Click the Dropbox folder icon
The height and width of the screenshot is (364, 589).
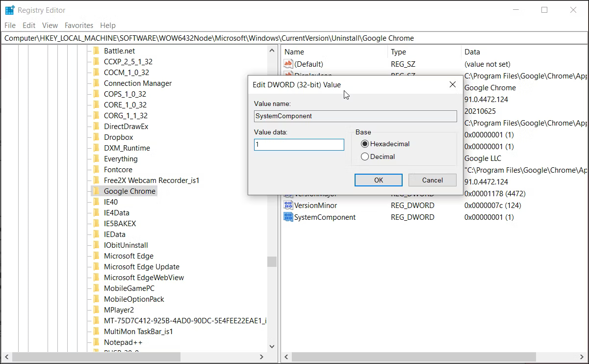click(96, 137)
